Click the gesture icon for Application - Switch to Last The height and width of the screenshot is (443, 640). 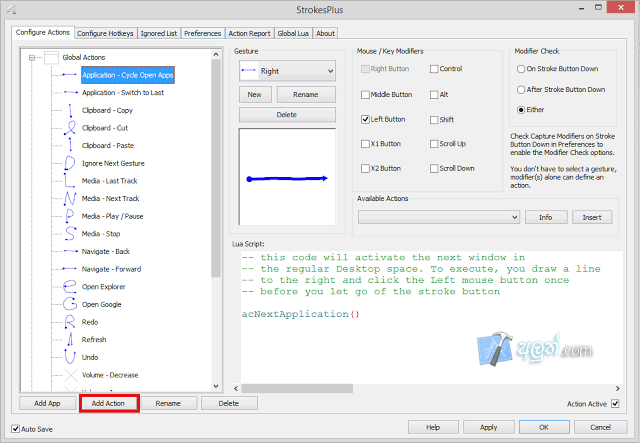70,92
